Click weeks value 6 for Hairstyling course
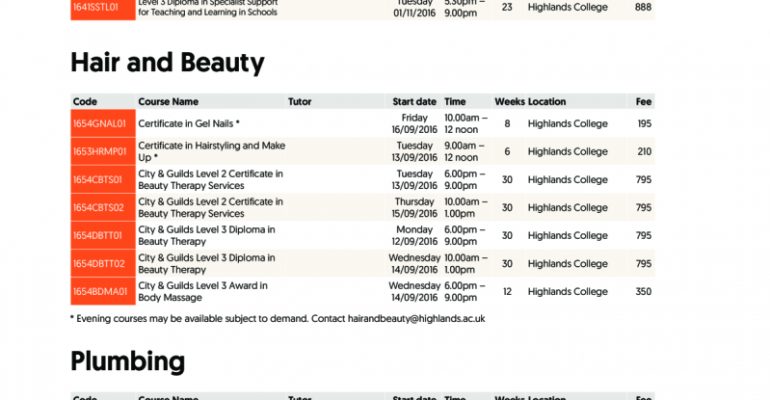The image size is (770, 400). (x=507, y=152)
